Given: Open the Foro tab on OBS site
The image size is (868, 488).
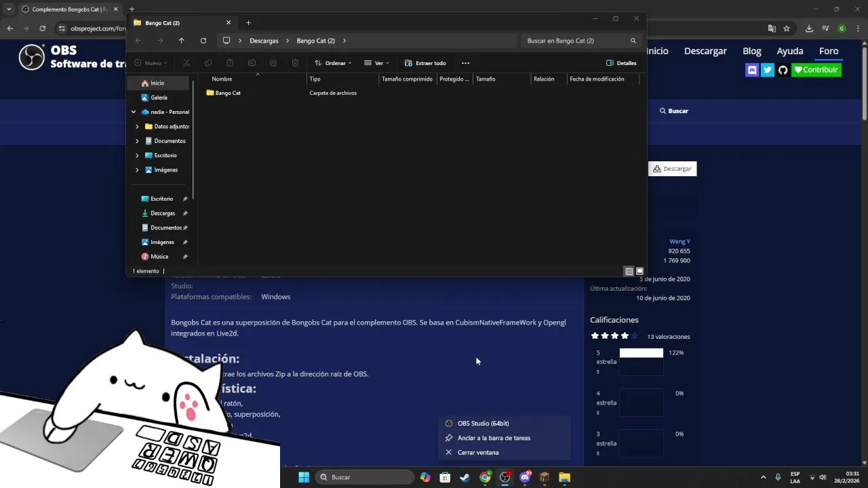Looking at the screenshot, I should pos(829,51).
